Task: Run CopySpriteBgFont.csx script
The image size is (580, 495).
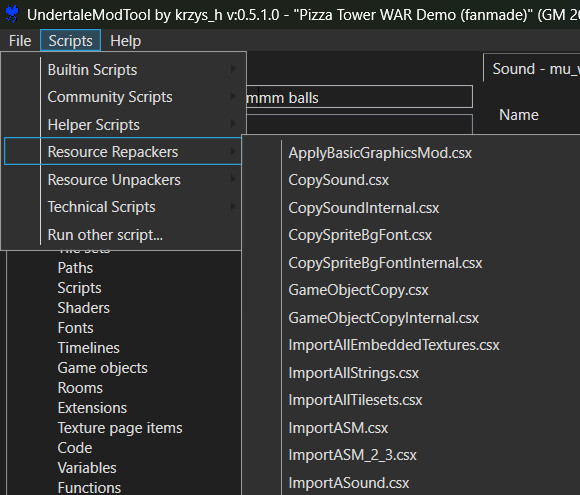Action: pos(360,235)
